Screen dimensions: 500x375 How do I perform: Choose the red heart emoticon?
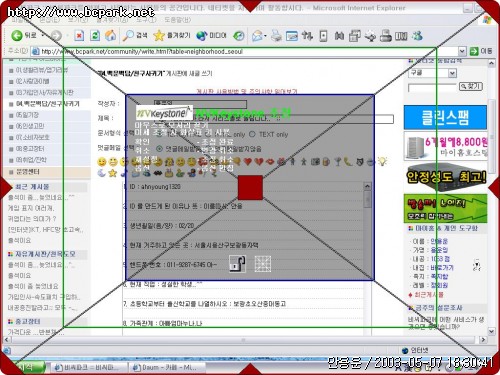click(x=247, y=162)
